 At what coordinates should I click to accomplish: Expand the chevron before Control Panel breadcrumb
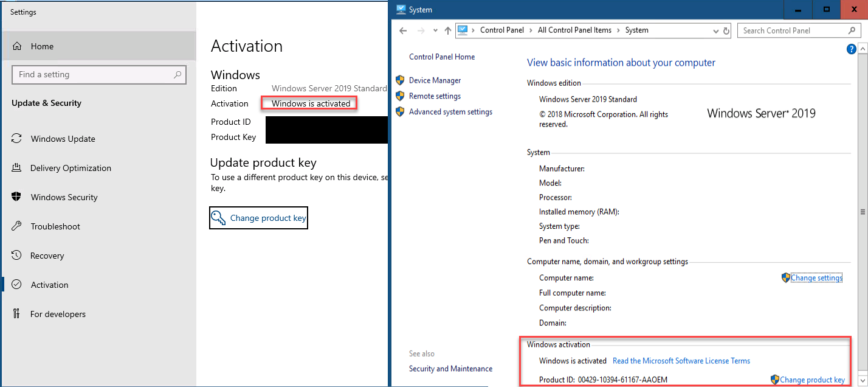[474, 30]
